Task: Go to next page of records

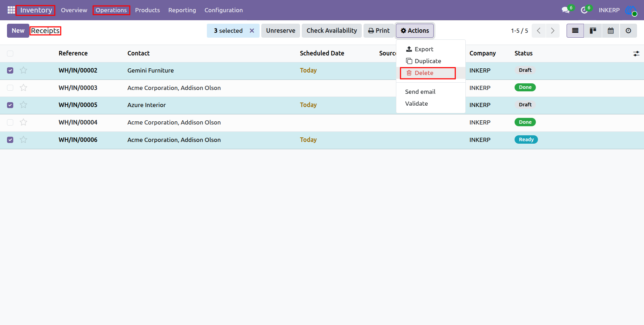Action: click(x=553, y=31)
